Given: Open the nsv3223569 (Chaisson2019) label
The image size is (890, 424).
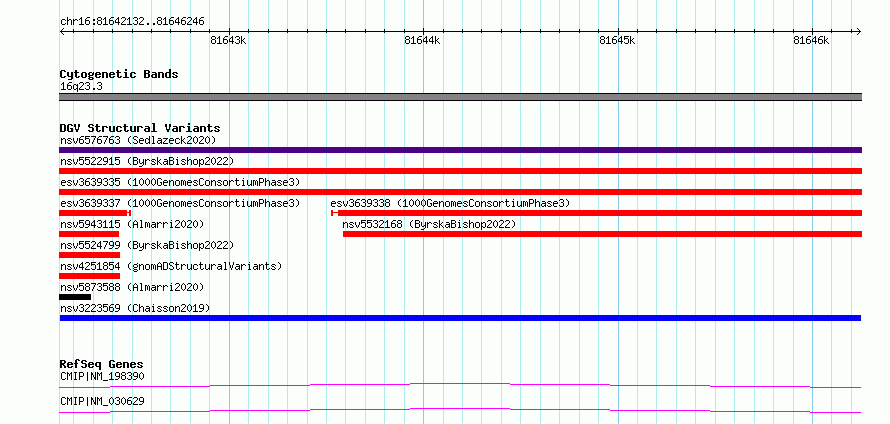Looking at the screenshot, I should pos(135,308).
